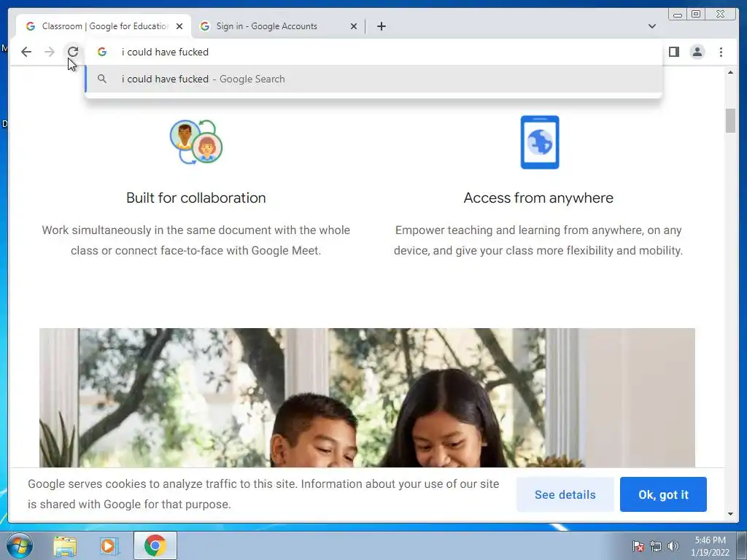This screenshot has height=560, width=747.
Task: Click the photo of two students
Action: (367, 397)
